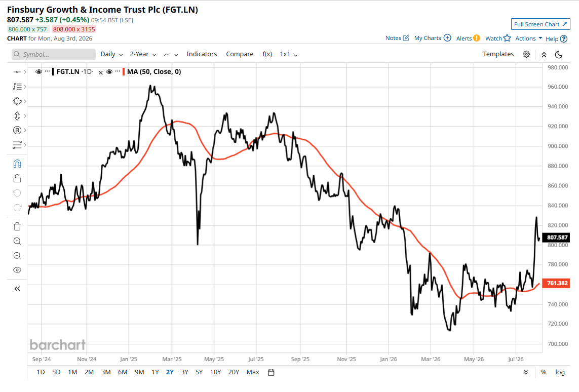Toggle the magnet snap mode icon
Screen dimensions: 579x392
17,164
